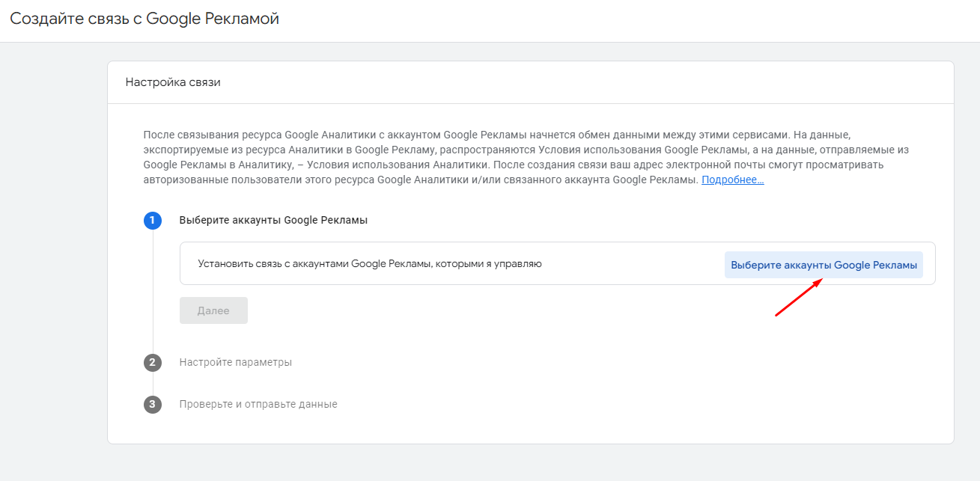Click the blue step 1 number circle
Screen dimensions: 980x481
153,221
